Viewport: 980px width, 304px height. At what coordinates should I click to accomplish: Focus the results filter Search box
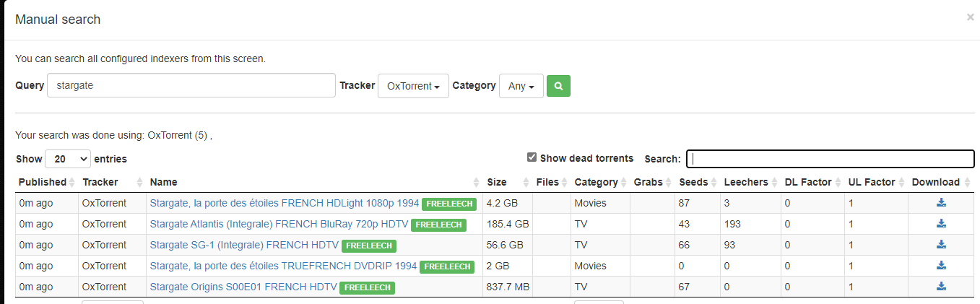pyautogui.click(x=830, y=159)
